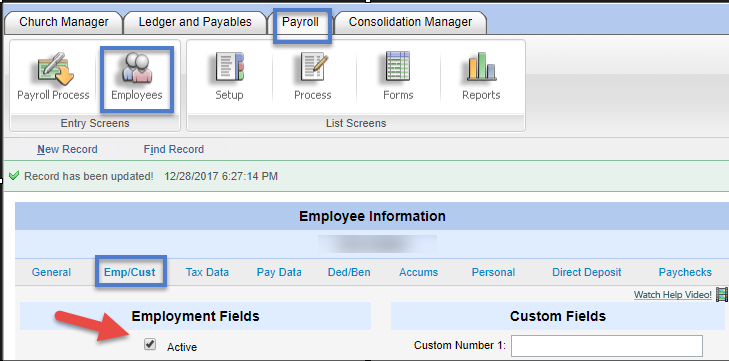
Task: Switch to the Consolidation Manager tab
Action: (x=410, y=22)
